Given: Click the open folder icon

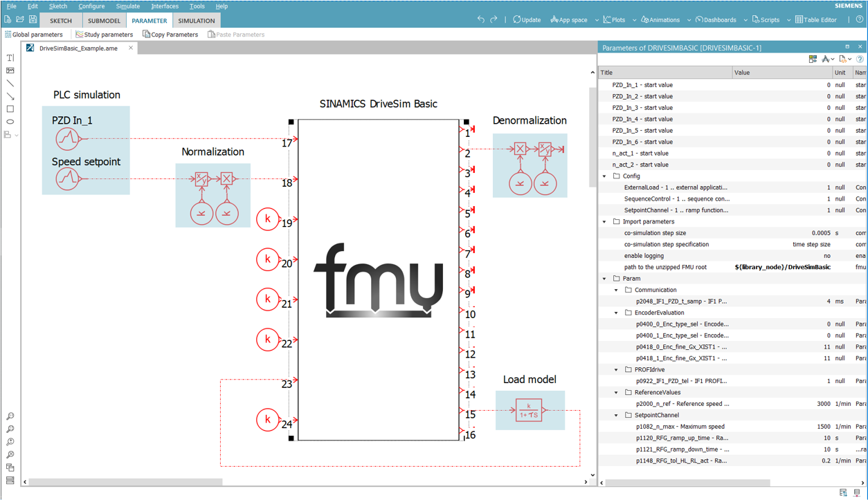Looking at the screenshot, I should click(20, 20).
